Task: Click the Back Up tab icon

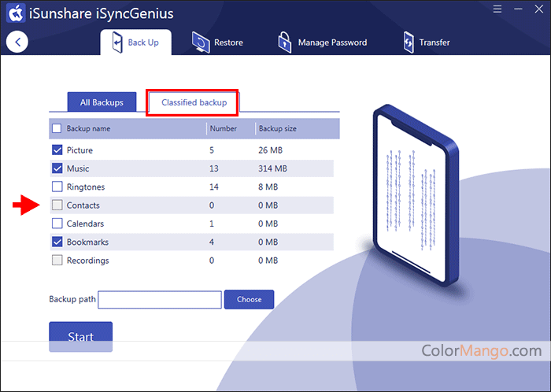Action: tap(116, 43)
